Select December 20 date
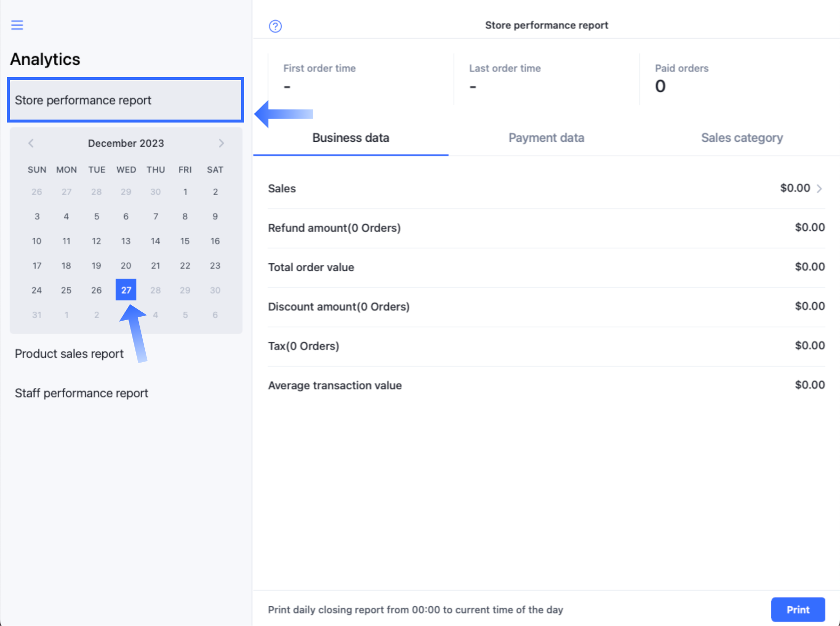 [x=126, y=266]
